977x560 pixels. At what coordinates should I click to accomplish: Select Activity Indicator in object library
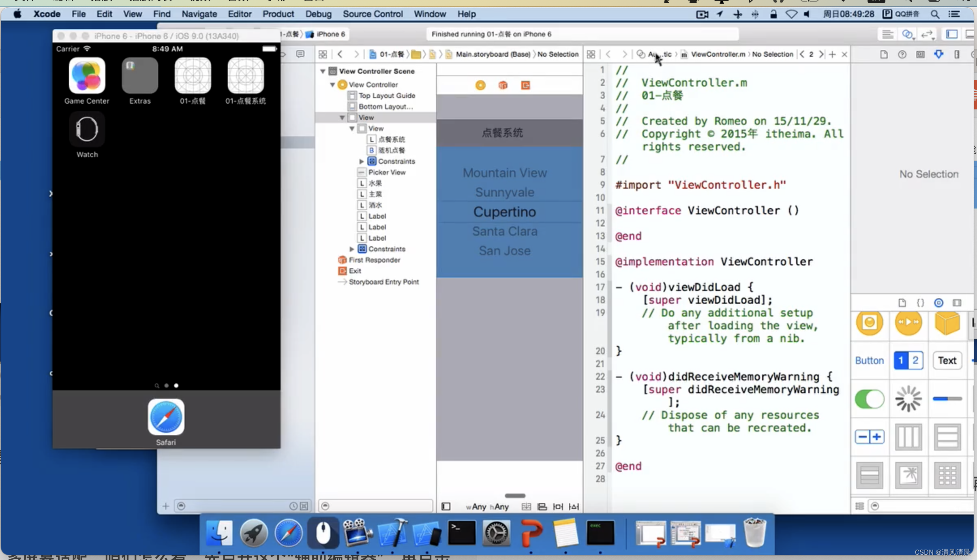point(908,399)
